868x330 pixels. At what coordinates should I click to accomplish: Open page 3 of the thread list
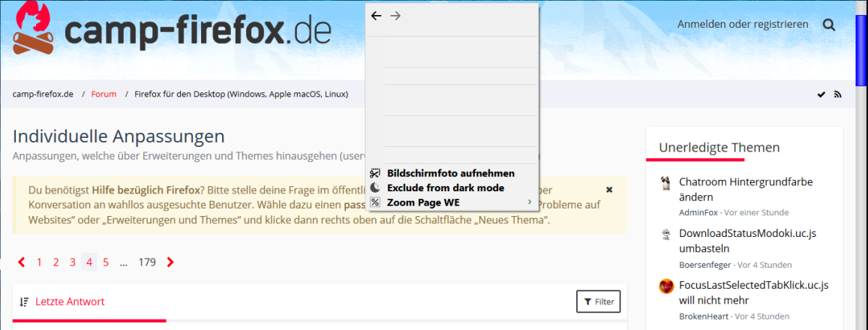(73, 262)
